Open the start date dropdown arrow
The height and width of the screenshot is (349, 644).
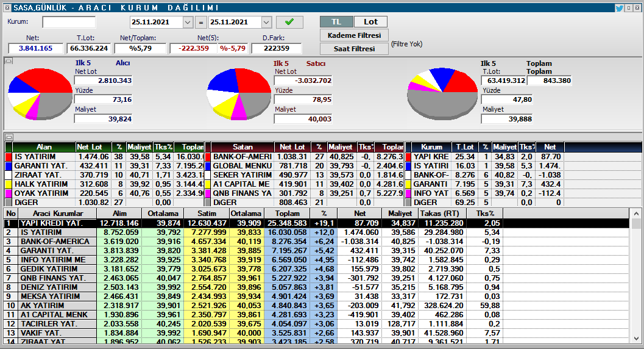[188, 22]
